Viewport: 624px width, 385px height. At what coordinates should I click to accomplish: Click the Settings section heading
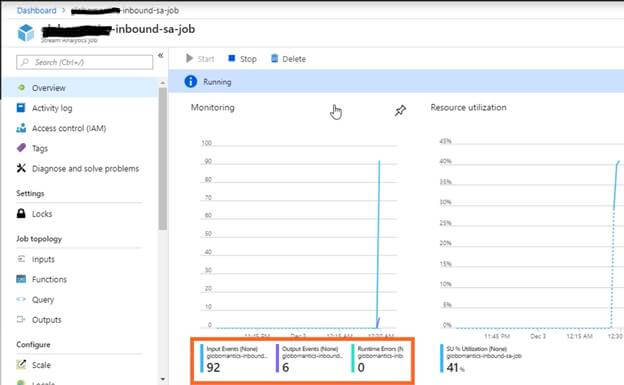click(x=30, y=193)
